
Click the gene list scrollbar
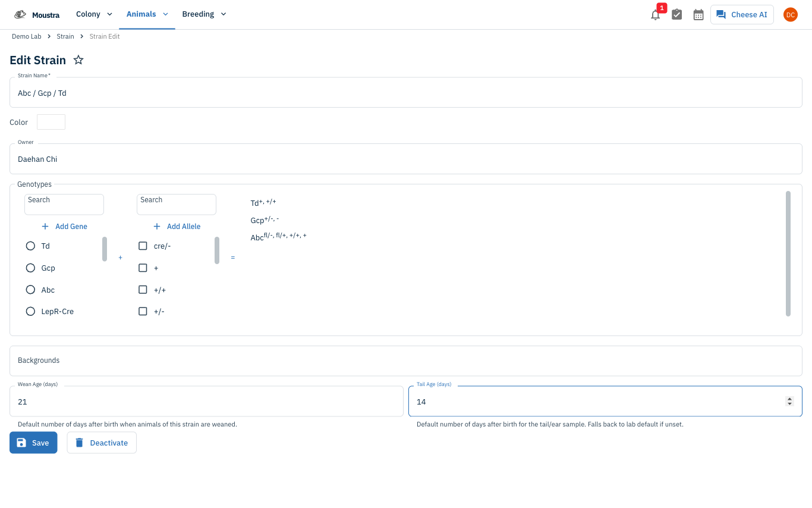click(105, 249)
